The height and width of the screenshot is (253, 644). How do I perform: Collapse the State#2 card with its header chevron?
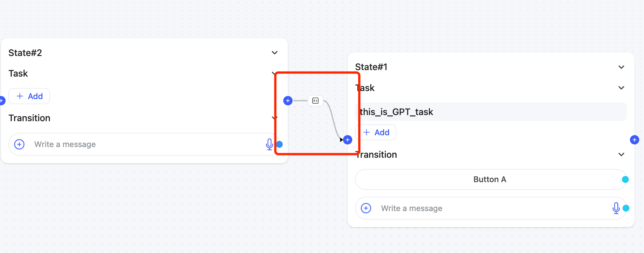[x=274, y=53]
